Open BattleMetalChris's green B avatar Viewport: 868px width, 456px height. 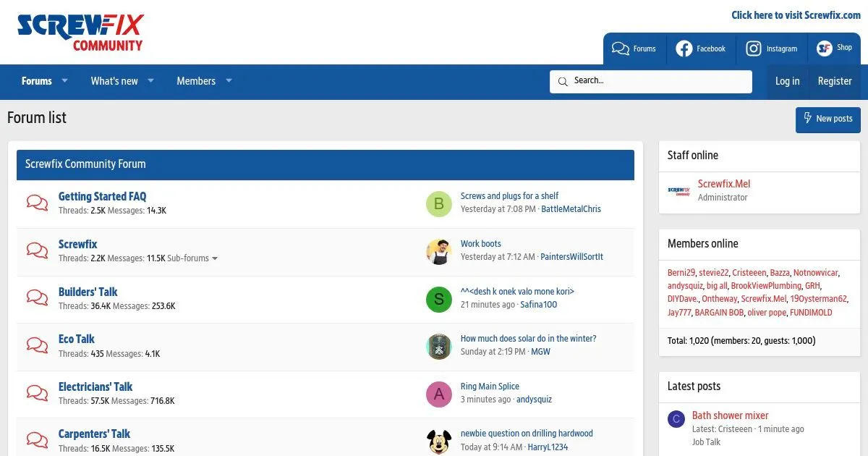point(438,204)
